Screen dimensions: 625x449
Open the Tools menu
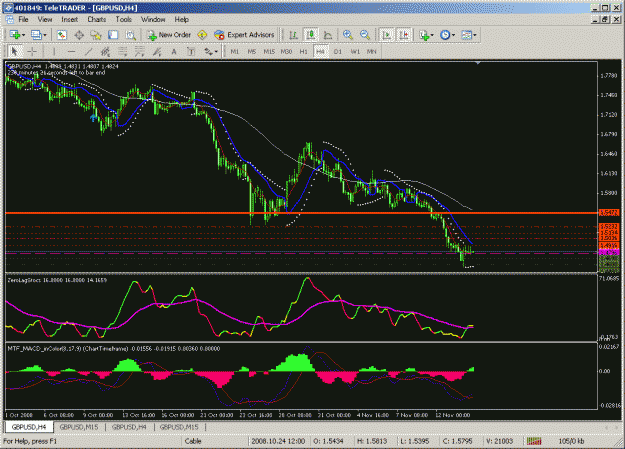(x=124, y=20)
